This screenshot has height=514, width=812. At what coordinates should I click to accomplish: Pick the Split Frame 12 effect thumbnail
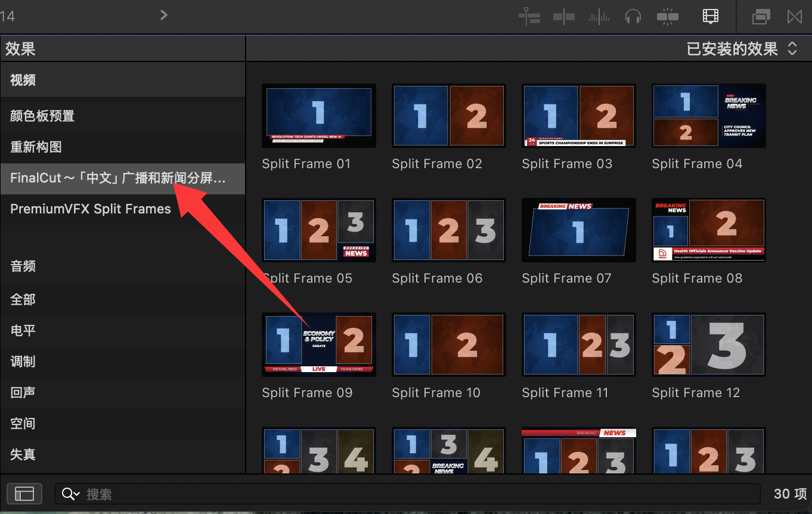pyautogui.click(x=708, y=345)
